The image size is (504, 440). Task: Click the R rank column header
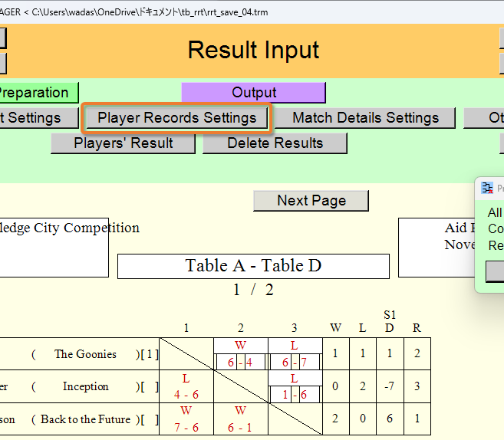(417, 328)
